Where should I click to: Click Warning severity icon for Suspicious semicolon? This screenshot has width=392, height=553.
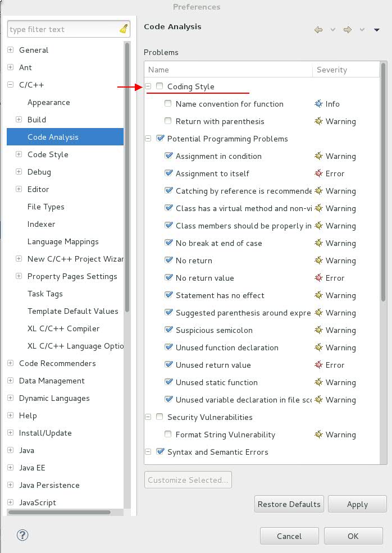319,330
